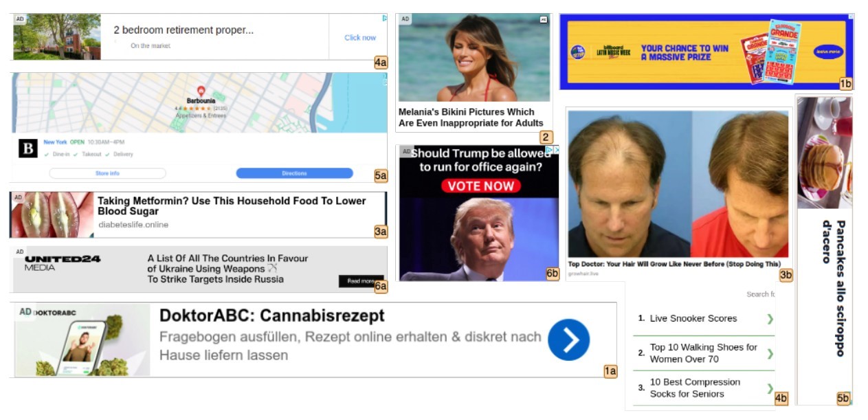Click the black B logo icon
Screen dimensions: 868x420
[28, 148]
